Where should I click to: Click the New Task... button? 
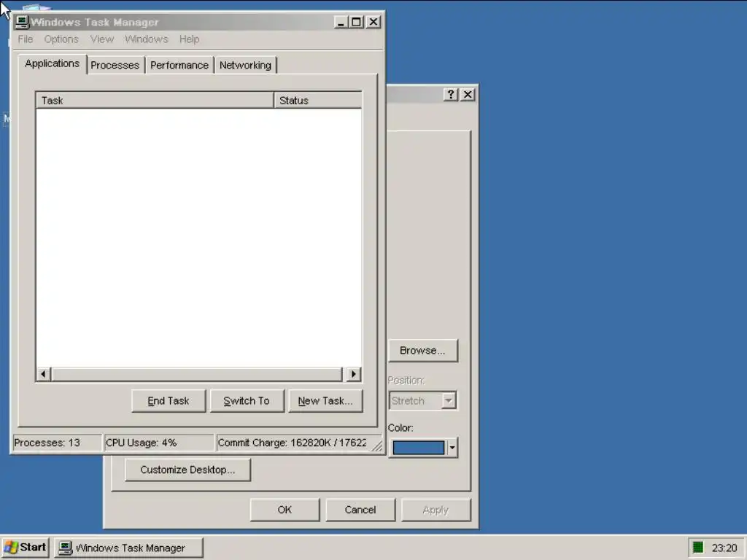[325, 401]
